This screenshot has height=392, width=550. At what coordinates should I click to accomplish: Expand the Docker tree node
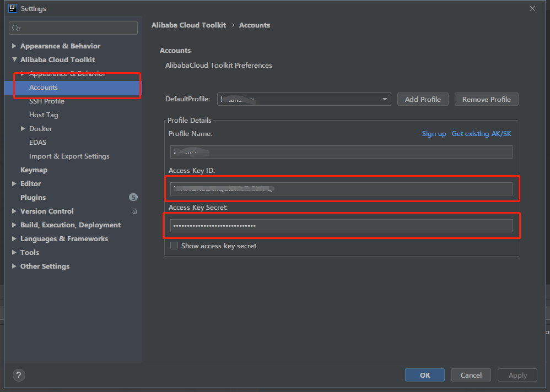23,129
